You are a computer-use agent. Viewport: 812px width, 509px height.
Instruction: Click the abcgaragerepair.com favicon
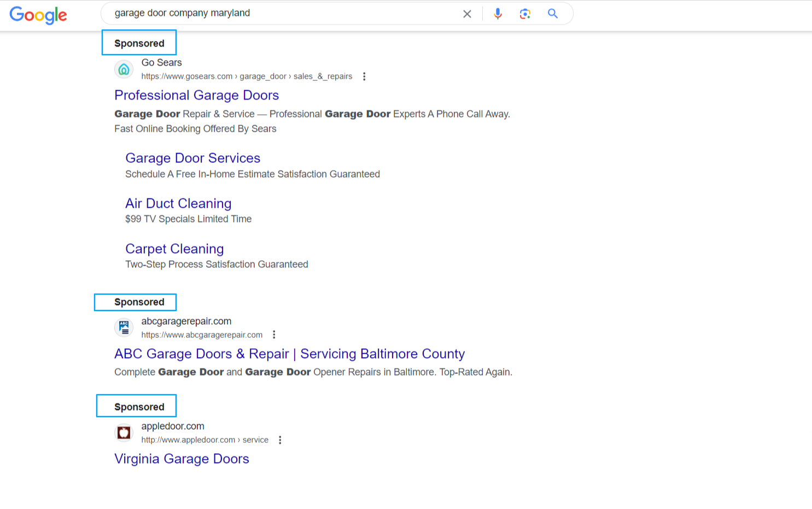[x=124, y=327]
